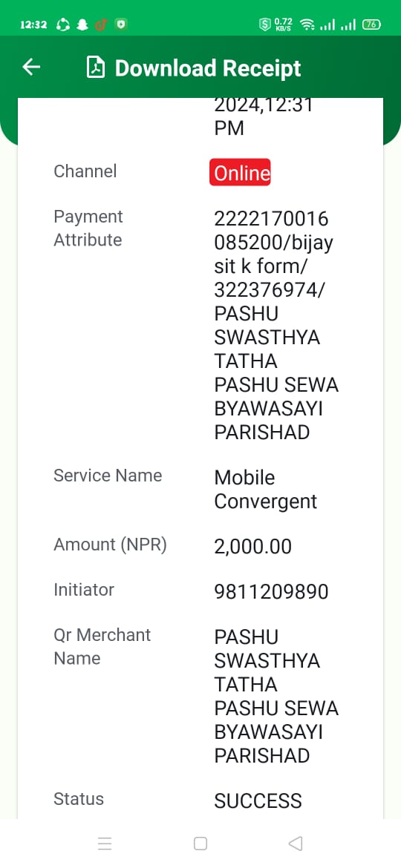This screenshot has width=401, height=868.
Task: Tap the Android home square button
Action: tap(200, 844)
